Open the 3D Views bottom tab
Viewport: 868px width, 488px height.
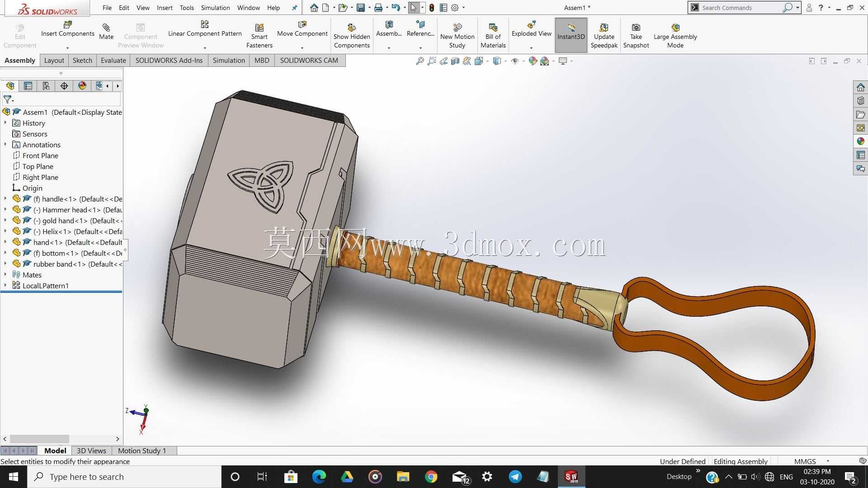[91, 450]
